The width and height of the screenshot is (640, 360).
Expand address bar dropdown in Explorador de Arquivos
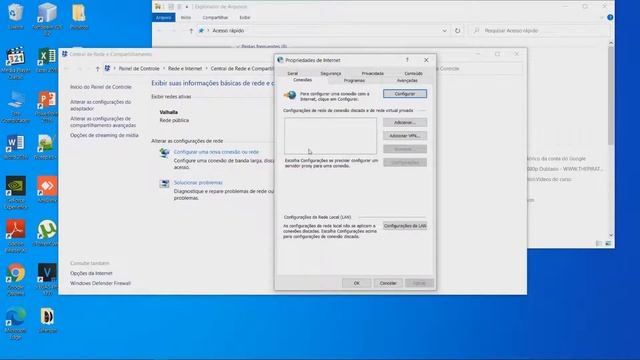click(x=444, y=31)
